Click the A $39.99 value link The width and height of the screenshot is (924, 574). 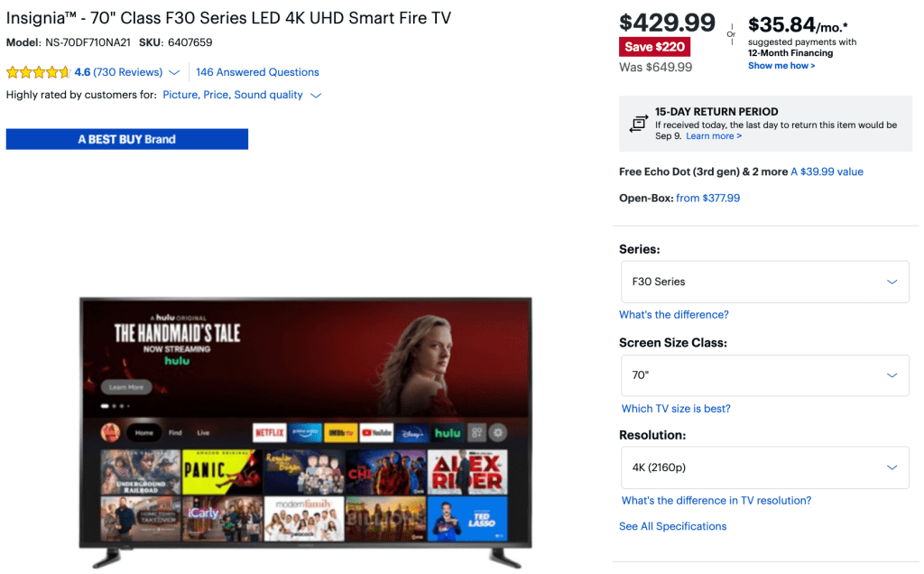click(827, 171)
